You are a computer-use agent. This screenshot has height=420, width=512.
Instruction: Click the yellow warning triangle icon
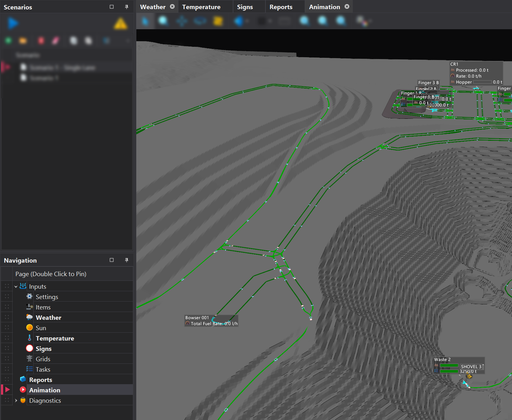(x=121, y=24)
